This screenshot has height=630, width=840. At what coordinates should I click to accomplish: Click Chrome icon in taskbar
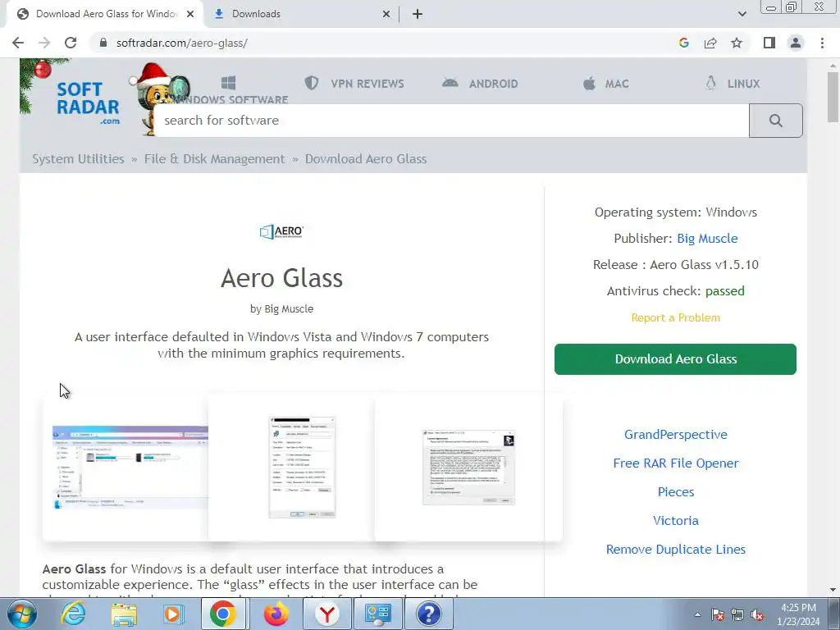pos(223,614)
